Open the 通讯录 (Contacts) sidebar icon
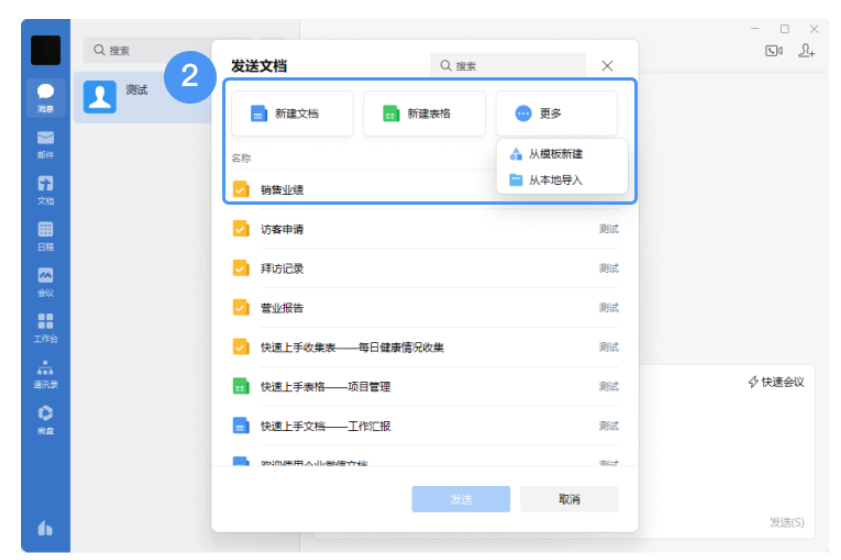Viewport: 841px width, 560px height. 45,373
